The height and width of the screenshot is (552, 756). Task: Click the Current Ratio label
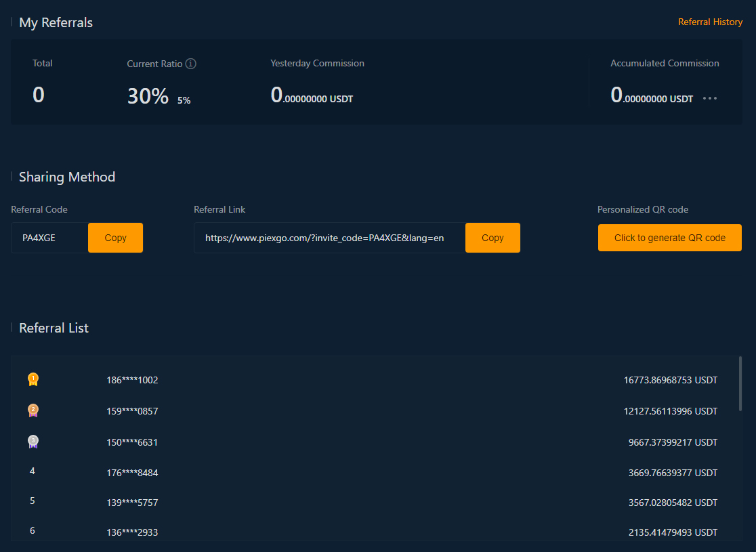click(154, 64)
